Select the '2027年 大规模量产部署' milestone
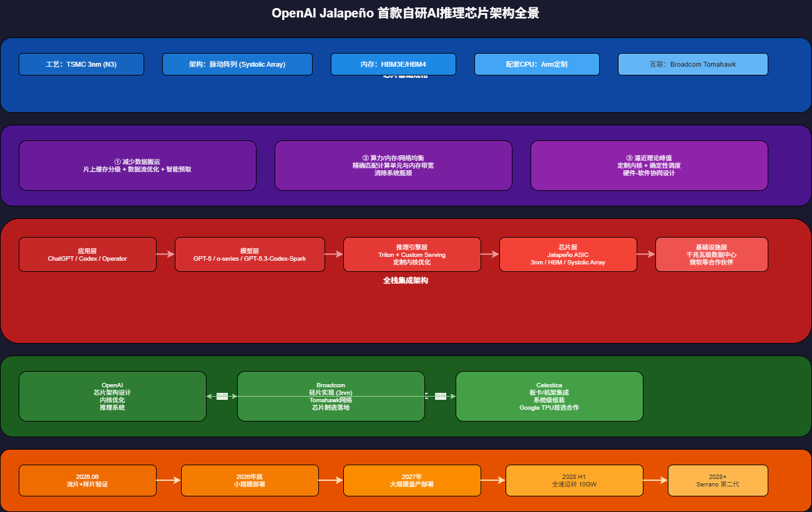The image size is (812, 512). coord(412,480)
